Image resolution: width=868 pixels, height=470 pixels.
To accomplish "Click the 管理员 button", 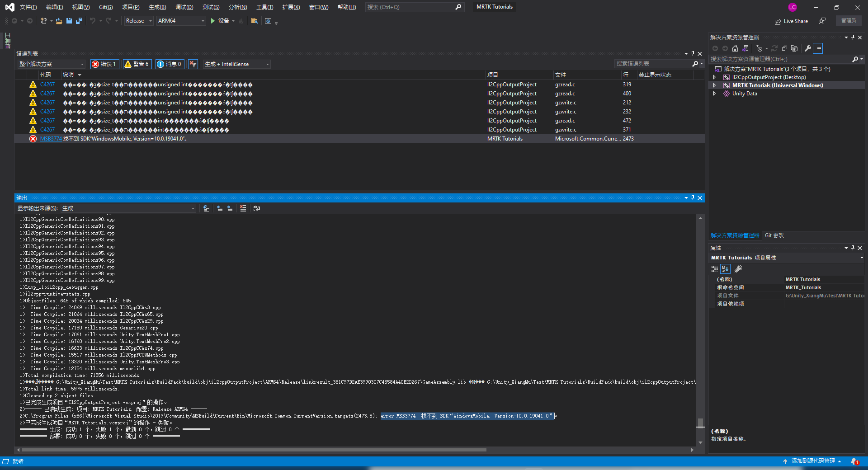I will tap(849, 21).
